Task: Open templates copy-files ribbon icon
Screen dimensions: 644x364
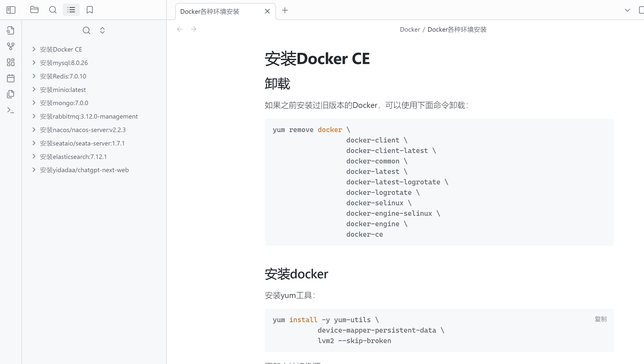Action: (10, 94)
